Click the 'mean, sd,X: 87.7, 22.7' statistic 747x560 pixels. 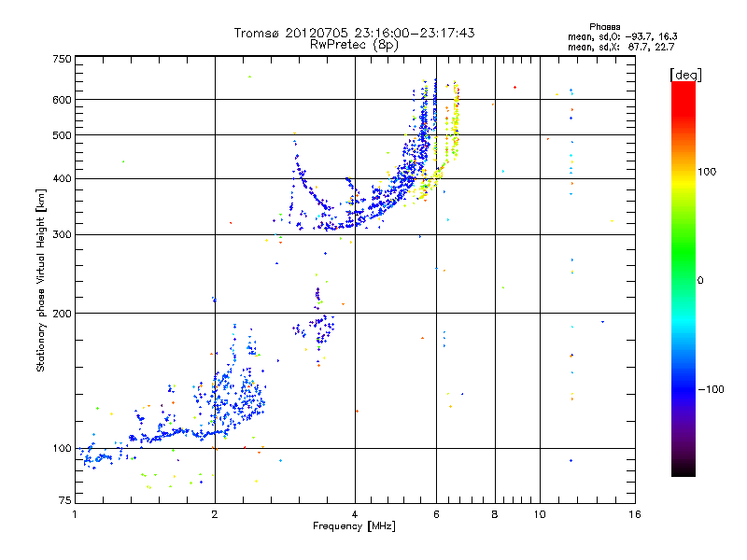(621, 47)
